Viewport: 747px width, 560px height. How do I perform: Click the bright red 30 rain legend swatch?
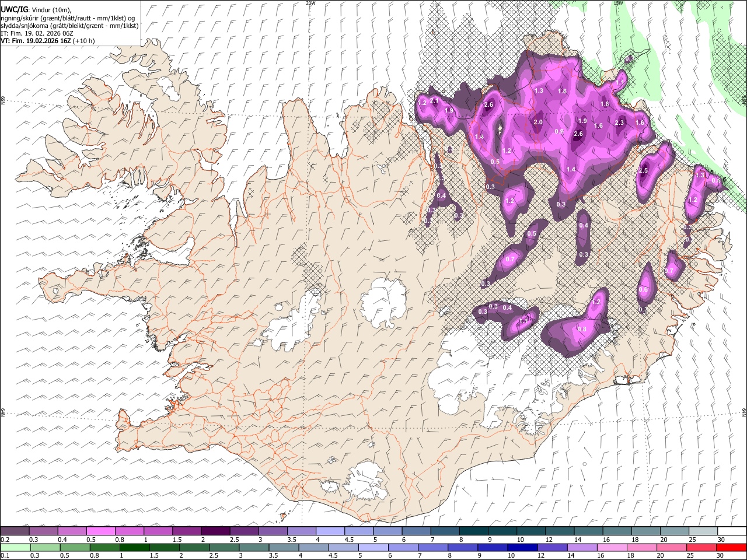731,547
